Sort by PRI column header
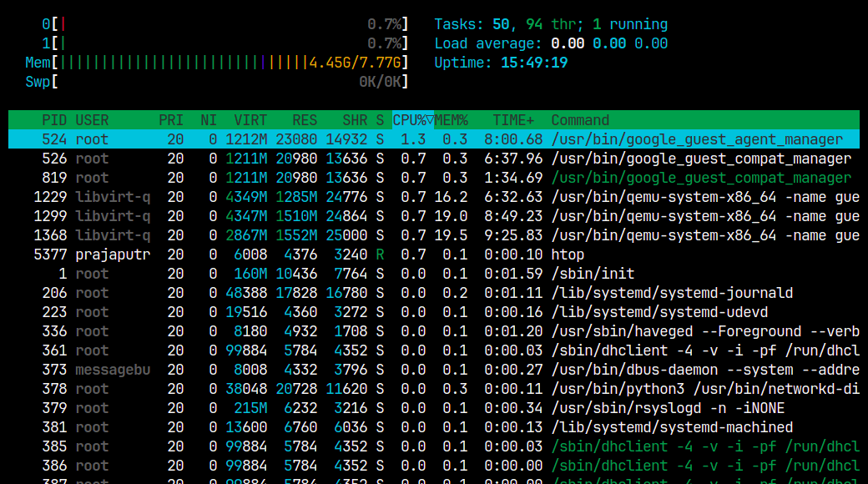The width and height of the screenshot is (868, 484). (x=171, y=120)
